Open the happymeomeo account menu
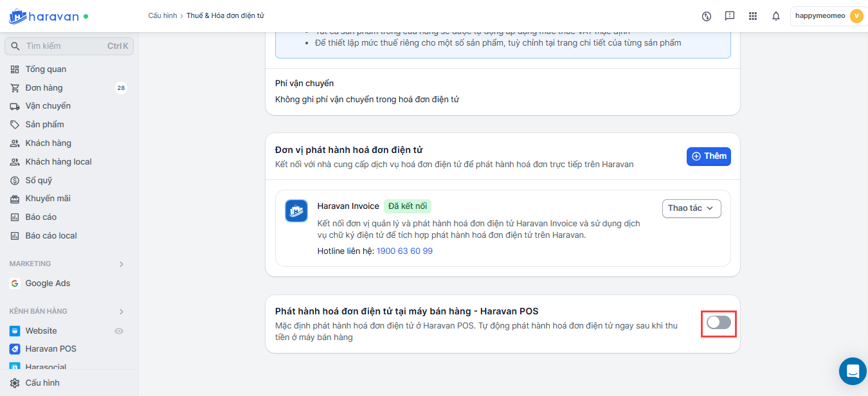The image size is (868, 396). point(828,16)
